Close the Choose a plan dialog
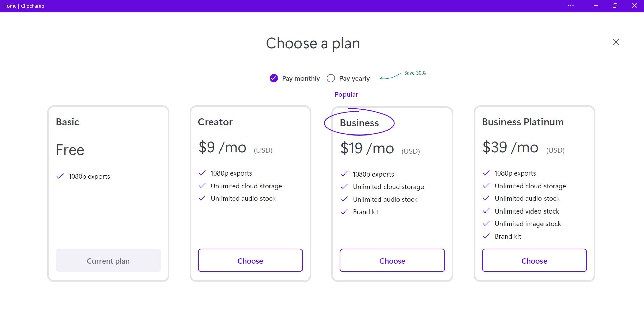 point(616,42)
